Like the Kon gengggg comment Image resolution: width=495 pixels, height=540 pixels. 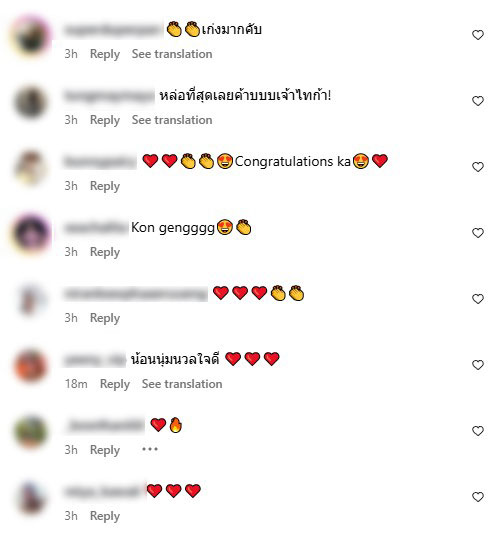pyautogui.click(x=477, y=233)
